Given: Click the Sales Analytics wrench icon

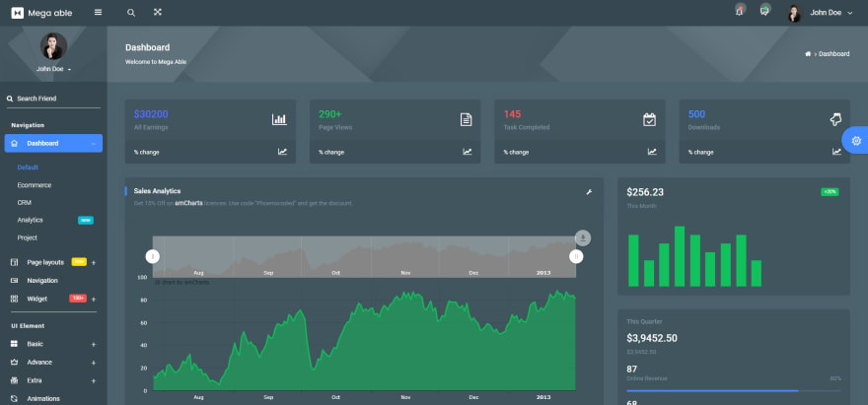Looking at the screenshot, I should coord(589,192).
